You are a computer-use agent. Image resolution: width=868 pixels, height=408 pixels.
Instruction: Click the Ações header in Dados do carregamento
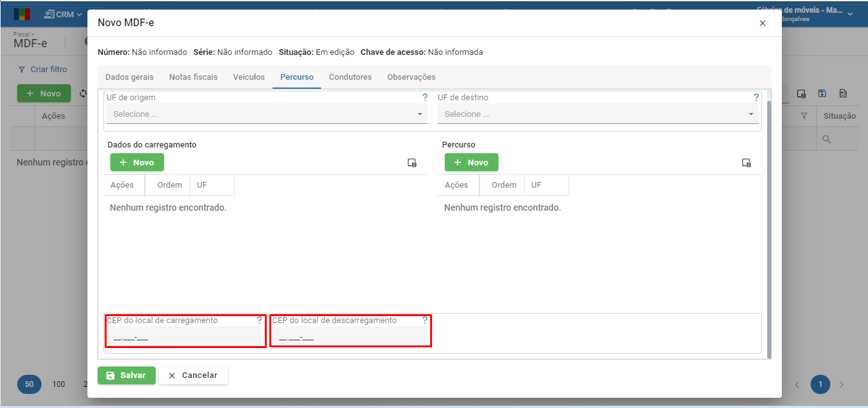pos(124,185)
